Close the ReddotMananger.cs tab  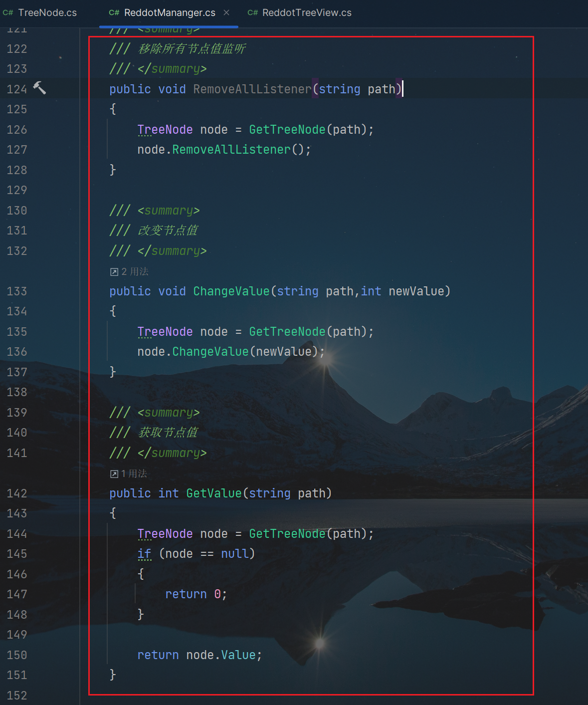(x=226, y=12)
